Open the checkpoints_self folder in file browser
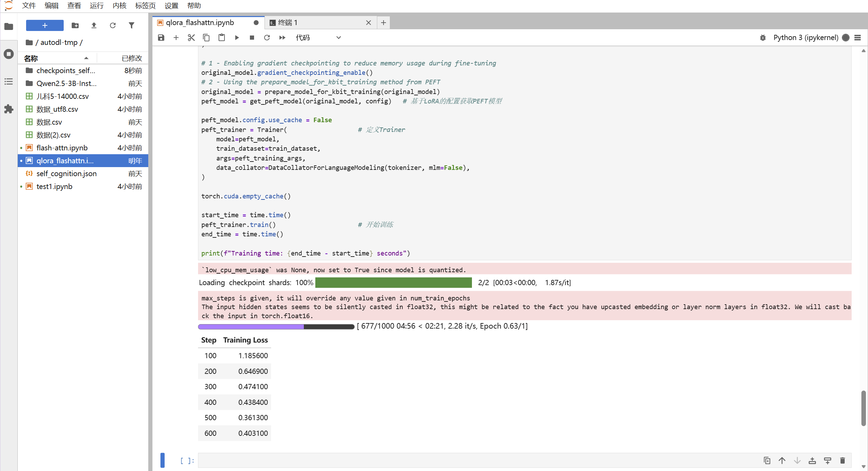This screenshot has width=868, height=471. tap(65, 71)
